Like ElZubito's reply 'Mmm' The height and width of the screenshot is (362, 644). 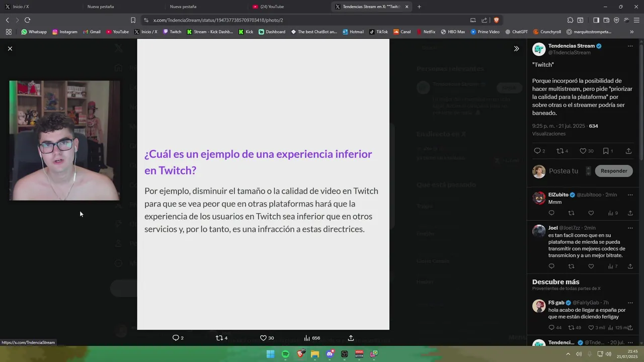click(591, 213)
